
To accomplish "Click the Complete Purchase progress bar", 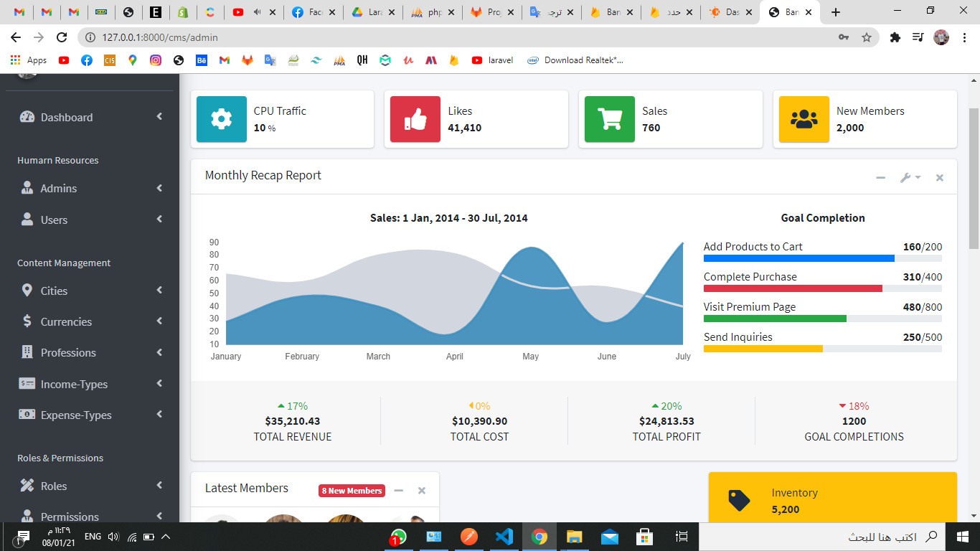I will pos(823,288).
